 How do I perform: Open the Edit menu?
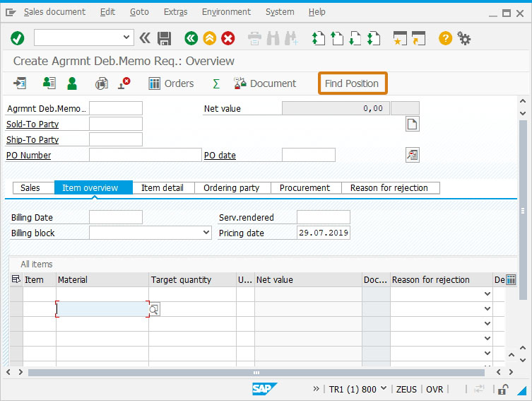tap(107, 12)
